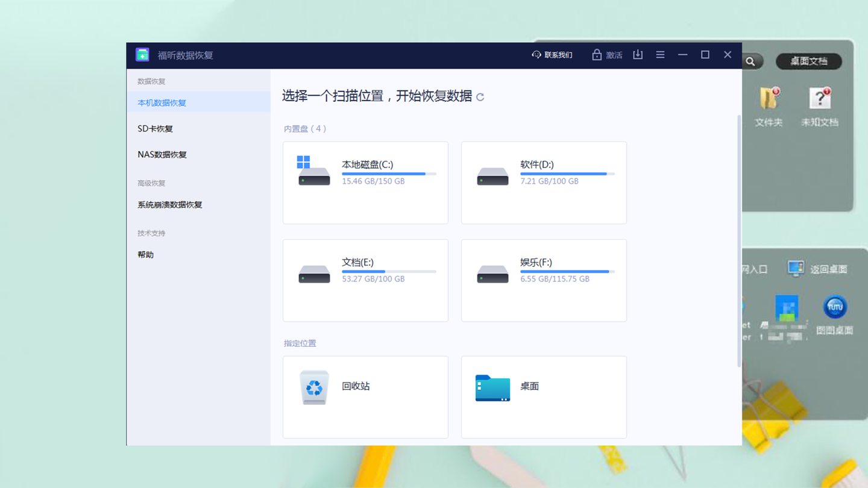The image size is (868, 488).
Task: Click the 回收站 label
Action: coord(356,386)
